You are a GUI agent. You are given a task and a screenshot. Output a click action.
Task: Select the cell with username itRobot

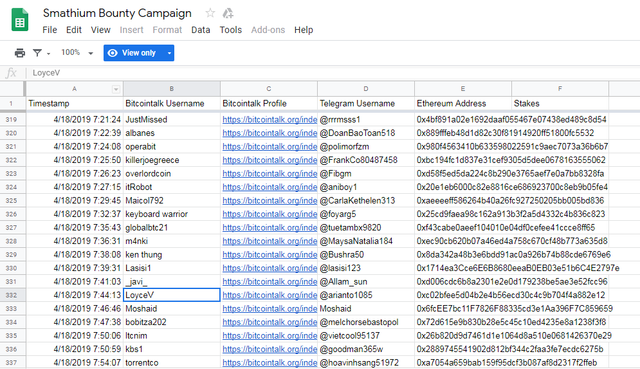click(x=171, y=187)
